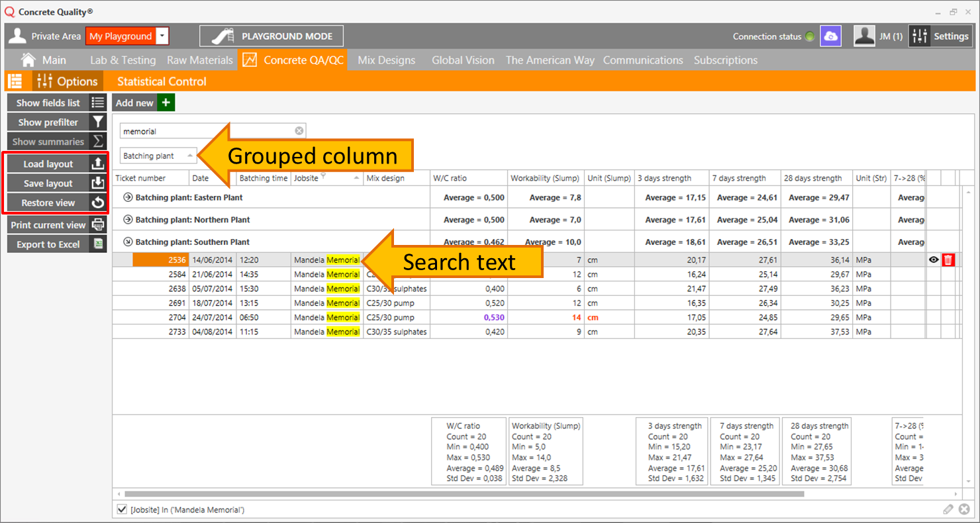Click the red trash delete icon
This screenshot has height=523, width=980.
(948, 260)
